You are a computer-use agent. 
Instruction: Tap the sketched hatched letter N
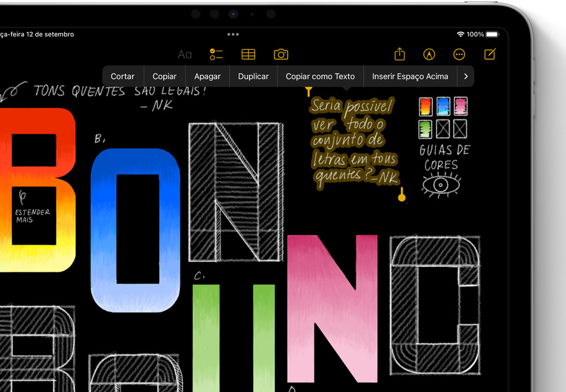click(x=236, y=192)
